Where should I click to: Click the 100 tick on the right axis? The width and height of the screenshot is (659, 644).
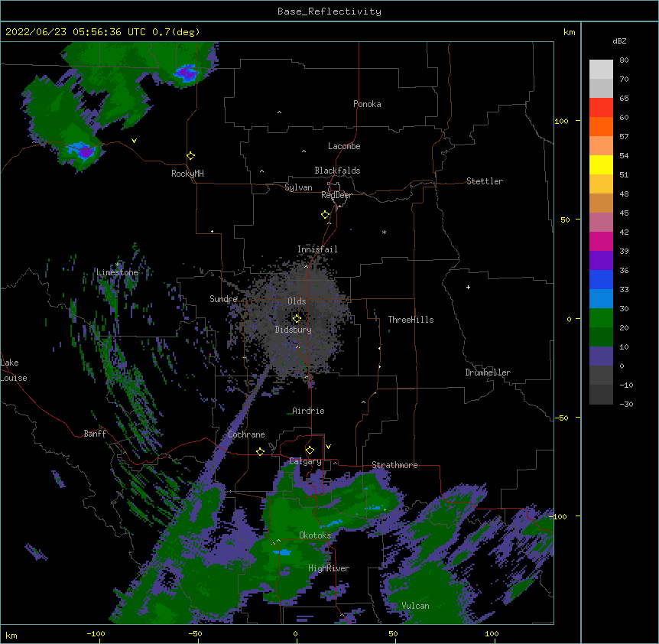(x=561, y=122)
